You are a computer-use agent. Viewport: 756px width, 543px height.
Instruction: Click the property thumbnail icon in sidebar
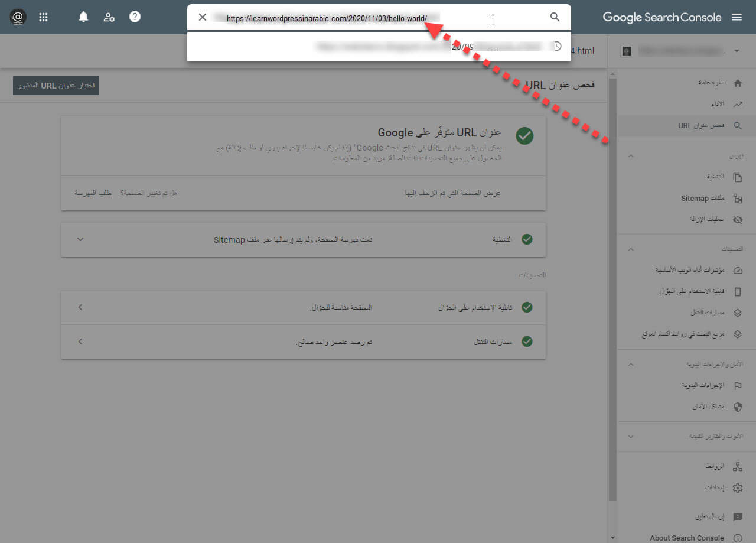(x=627, y=51)
